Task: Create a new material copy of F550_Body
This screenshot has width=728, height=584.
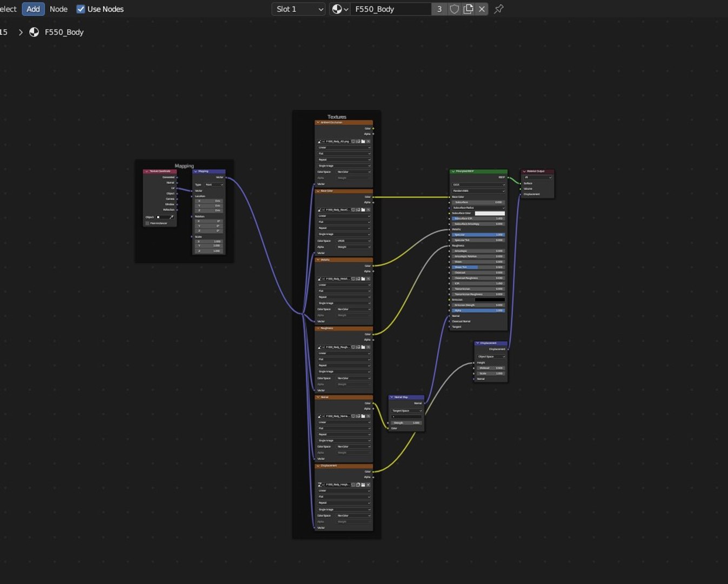Action: click(x=468, y=9)
